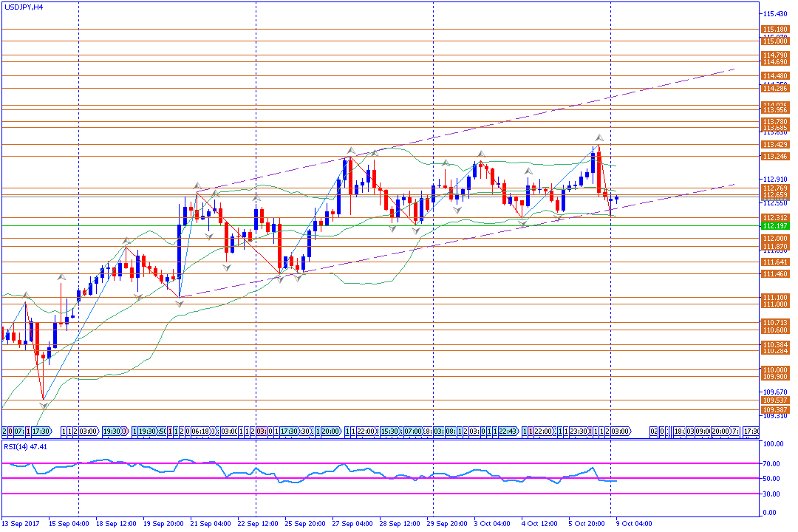Select the RSI 0.00 scale value
Image resolution: width=798 pixels, height=532 pixels.
coord(771,513)
